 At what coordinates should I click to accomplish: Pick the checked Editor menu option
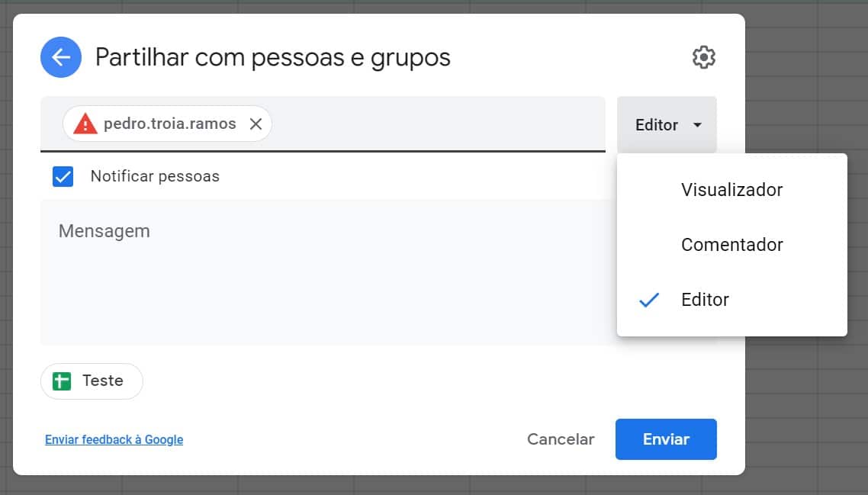[705, 300]
